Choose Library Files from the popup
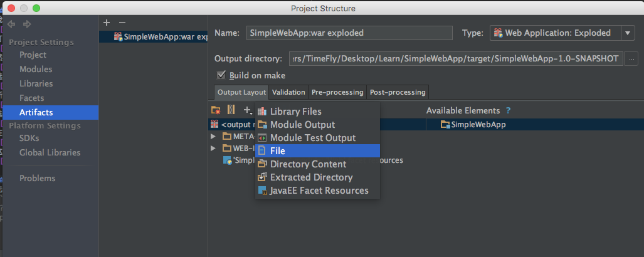This screenshot has width=644, height=257. pyautogui.click(x=317, y=112)
